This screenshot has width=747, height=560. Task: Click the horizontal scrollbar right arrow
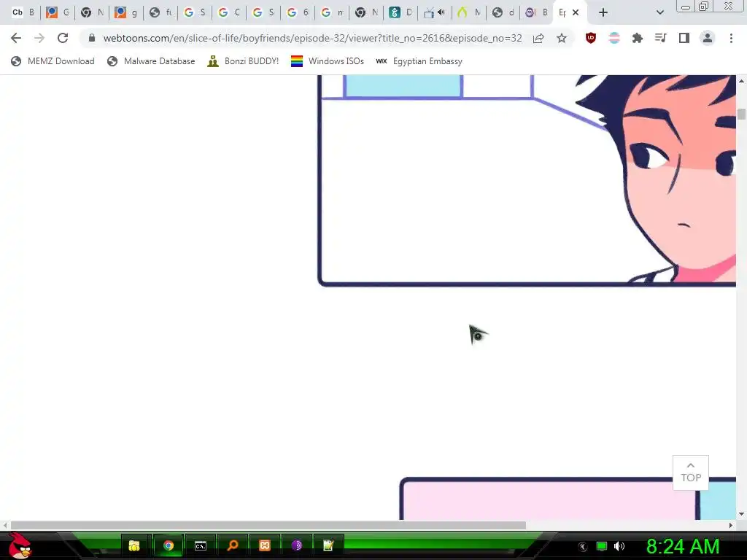(x=731, y=525)
